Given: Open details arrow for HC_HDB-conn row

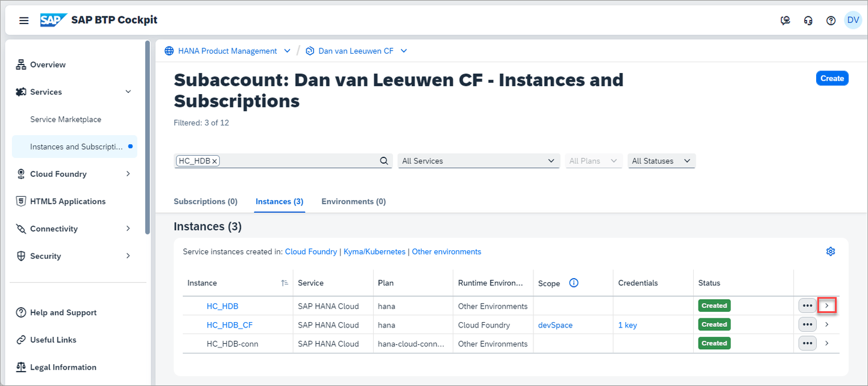Looking at the screenshot, I should [827, 343].
